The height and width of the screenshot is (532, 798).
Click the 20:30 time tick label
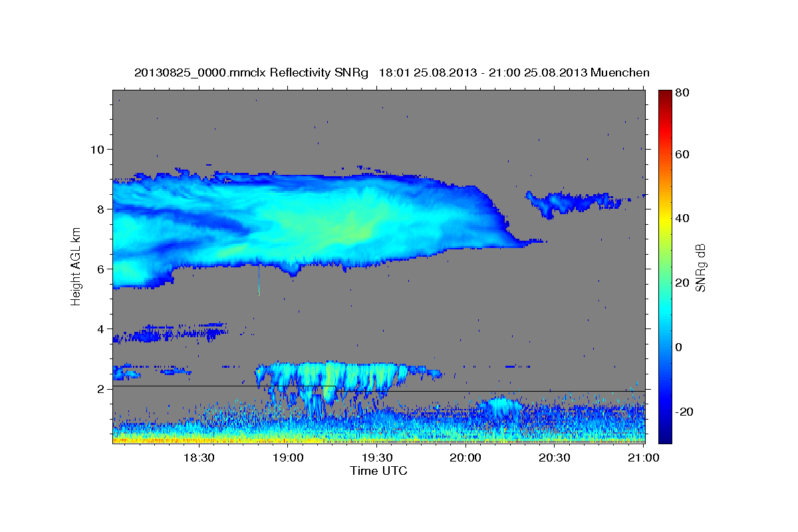[x=554, y=458]
